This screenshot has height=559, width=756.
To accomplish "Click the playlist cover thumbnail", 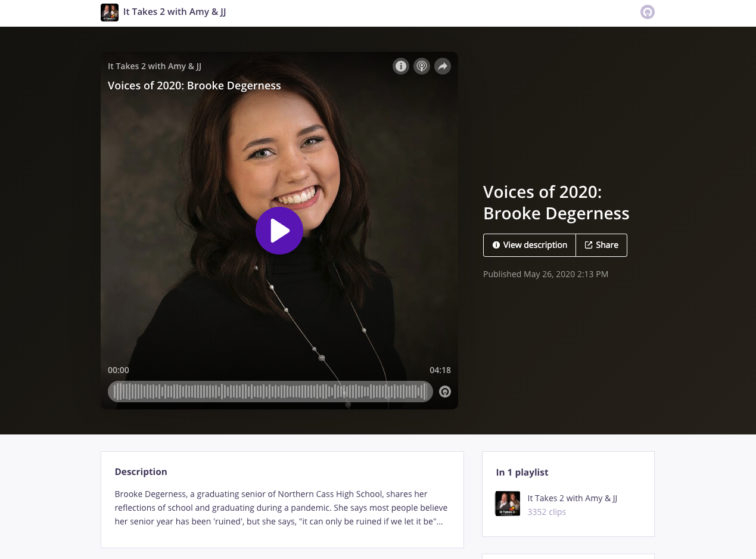I will click(508, 504).
